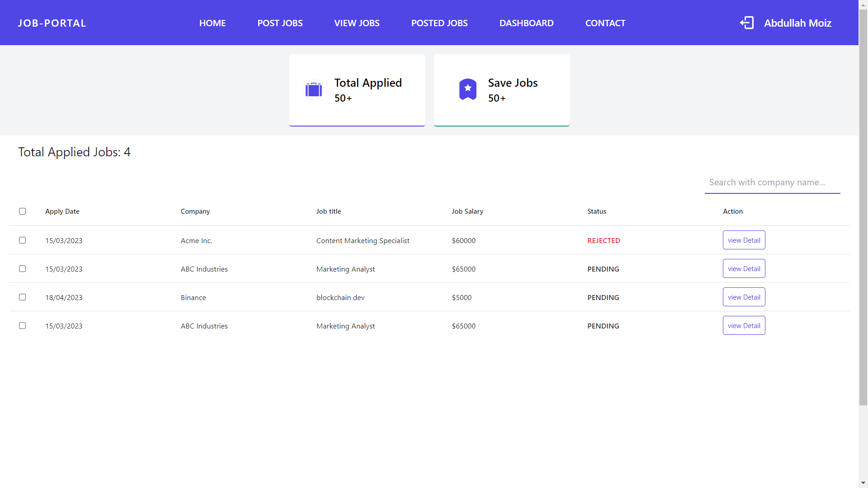
Task: Click the Save Jobs card title
Action: [513, 83]
